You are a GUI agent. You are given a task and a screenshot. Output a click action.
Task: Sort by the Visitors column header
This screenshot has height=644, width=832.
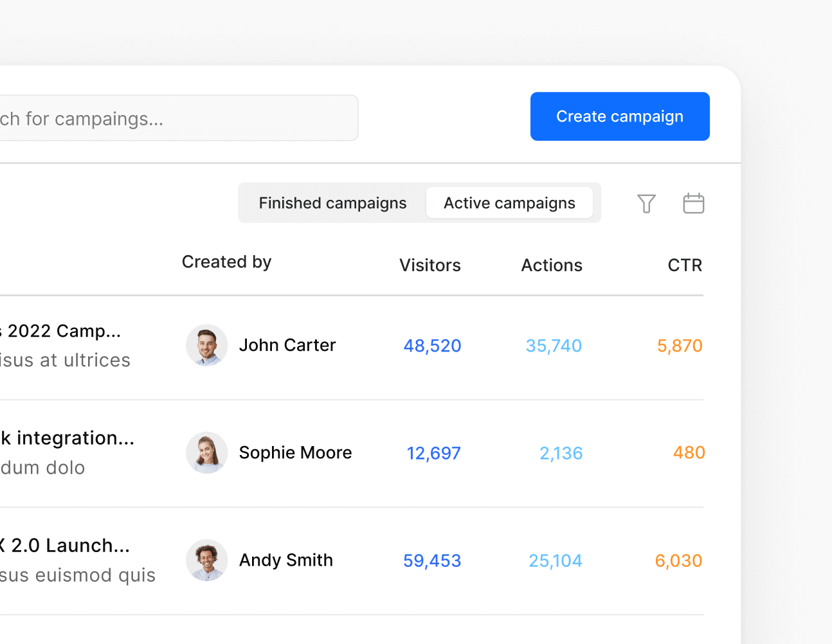pyautogui.click(x=430, y=265)
